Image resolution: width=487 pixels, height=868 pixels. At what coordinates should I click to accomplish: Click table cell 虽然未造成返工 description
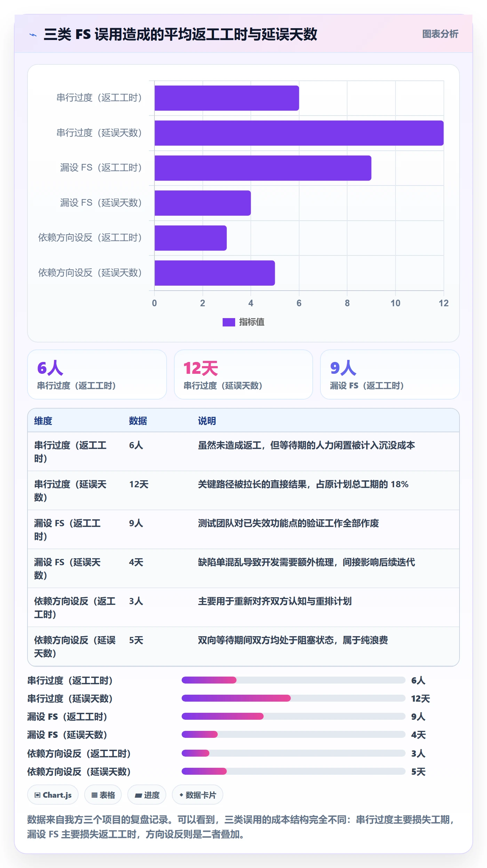[x=306, y=445]
